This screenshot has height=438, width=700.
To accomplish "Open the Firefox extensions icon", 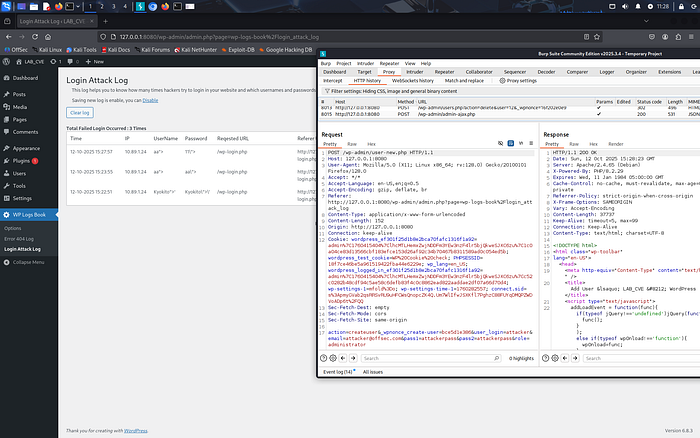I will (678, 37).
